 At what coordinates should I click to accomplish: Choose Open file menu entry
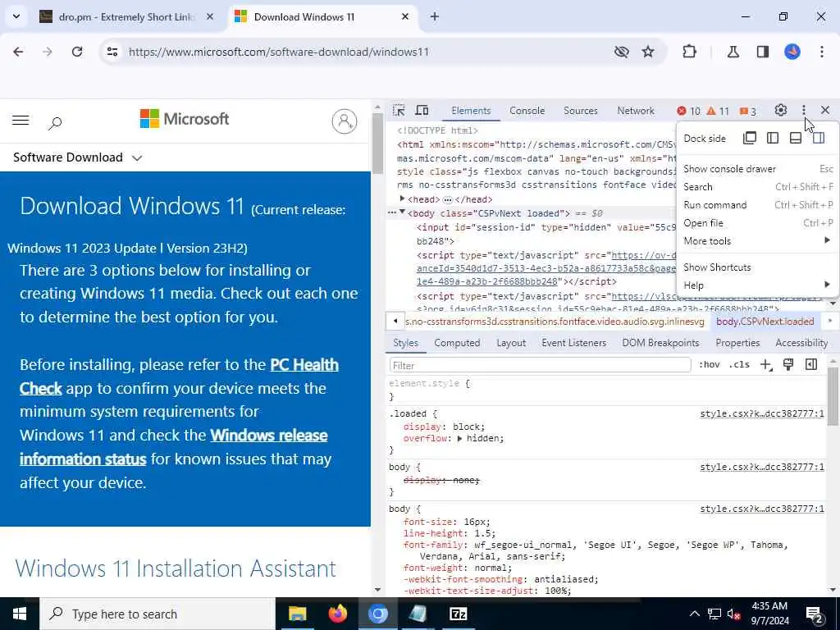click(x=758, y=223)
